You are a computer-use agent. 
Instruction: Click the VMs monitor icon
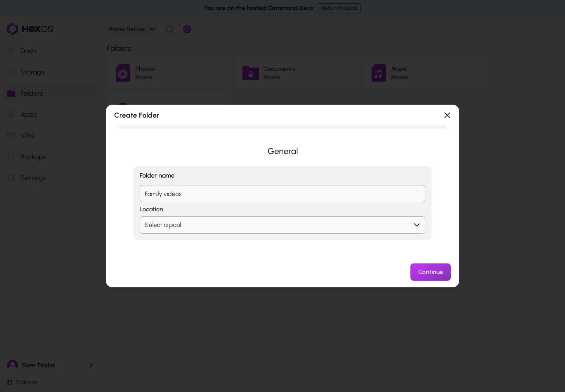coord(11,136)
